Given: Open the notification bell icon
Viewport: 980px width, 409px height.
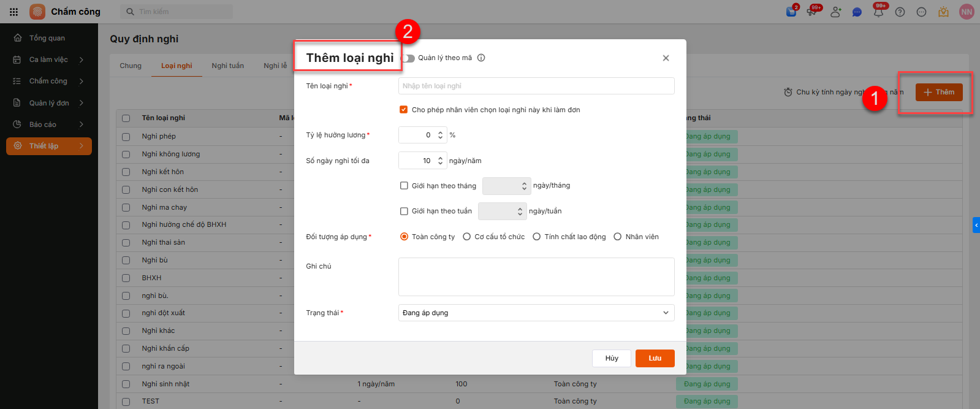Looking at the screenshot, I should tap(878, 12).
